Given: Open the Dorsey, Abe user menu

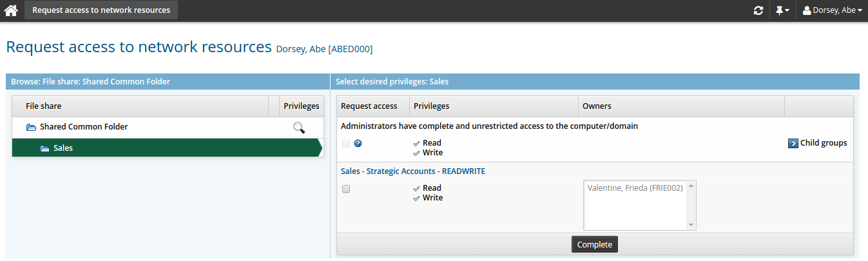Looking at the screenshot, I should [x=832, y=10].
